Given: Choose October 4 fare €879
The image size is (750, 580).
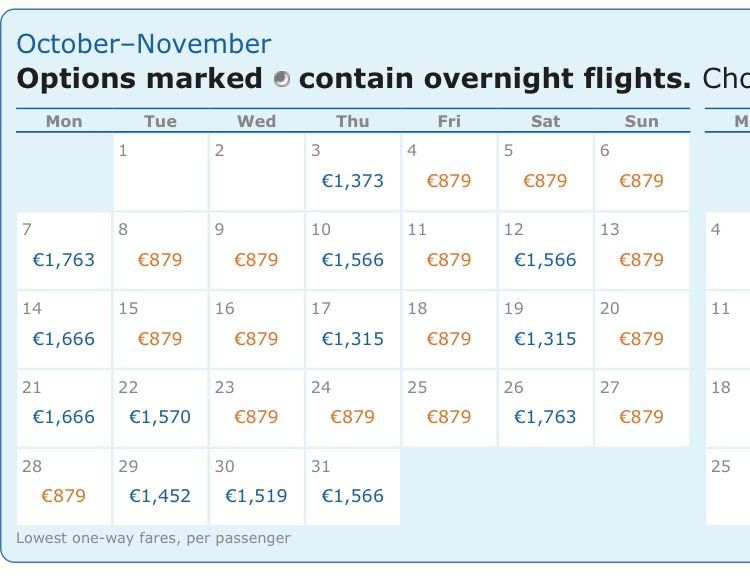Looking at the screenshot, I should [449, 181].
